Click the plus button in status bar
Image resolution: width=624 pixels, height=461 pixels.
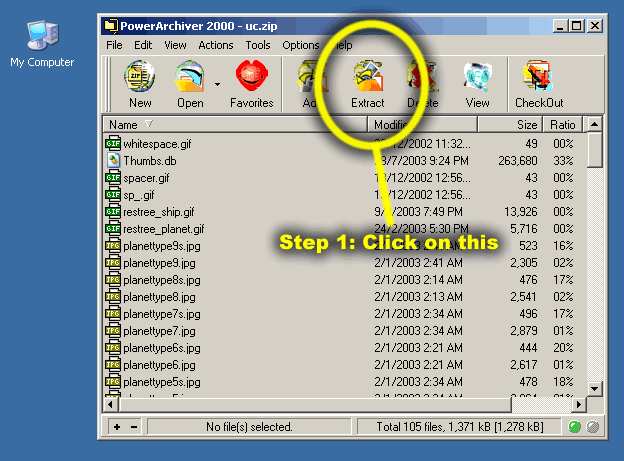pos(117,427)
